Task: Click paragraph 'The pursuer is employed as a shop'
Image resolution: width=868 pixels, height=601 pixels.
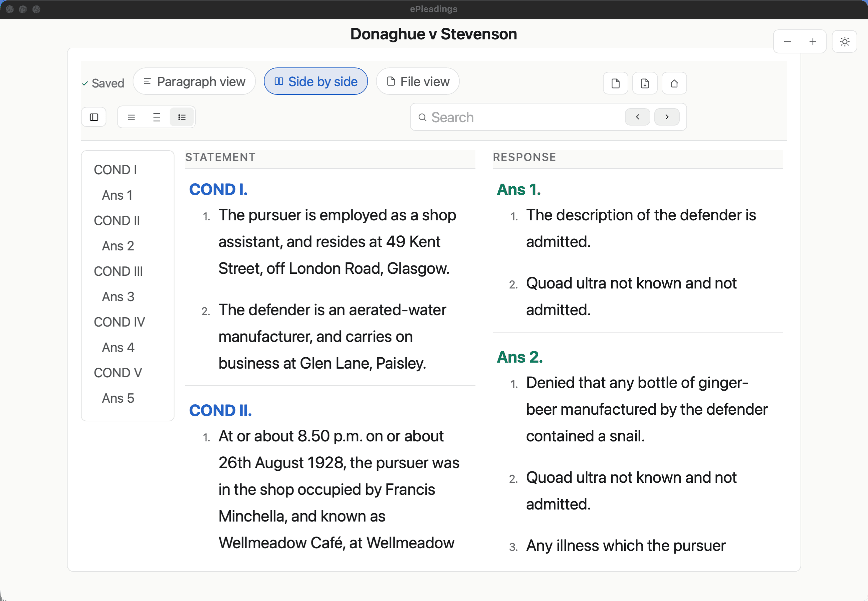Action: coord(337,242)
